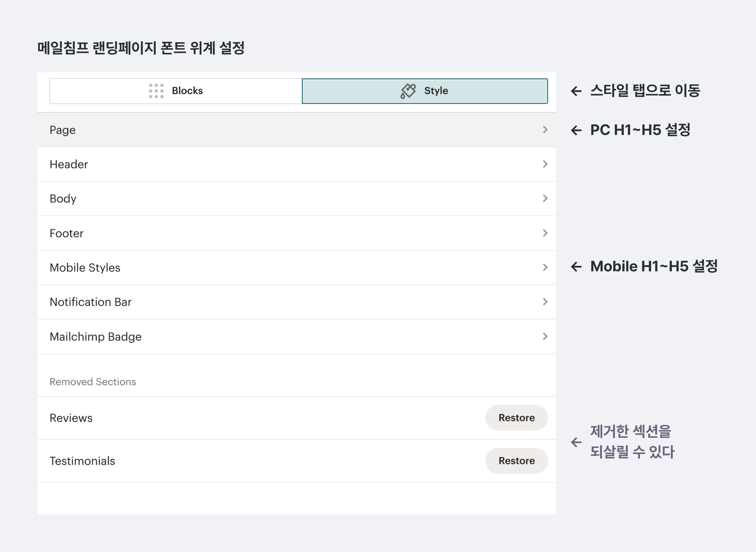The width and height of the screenshot is (756, 552).
Task: Open the Page style settings
Action: (63, 130)
